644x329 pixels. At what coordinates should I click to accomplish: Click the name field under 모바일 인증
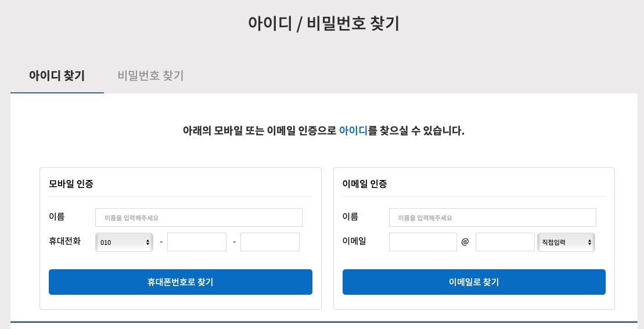pyautogui.click(x=199, y=218)
